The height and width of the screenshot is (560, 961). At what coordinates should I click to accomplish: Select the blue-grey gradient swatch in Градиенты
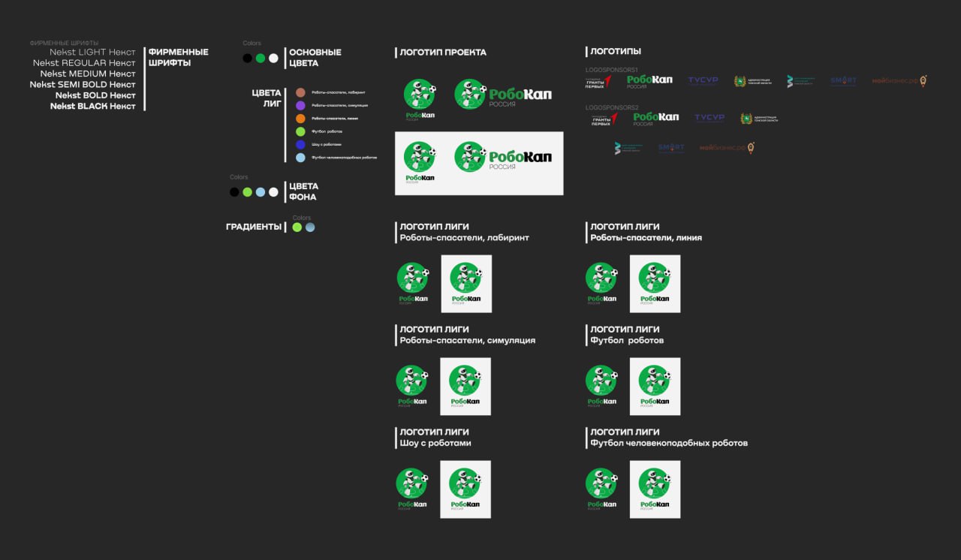tap(310, 227)
